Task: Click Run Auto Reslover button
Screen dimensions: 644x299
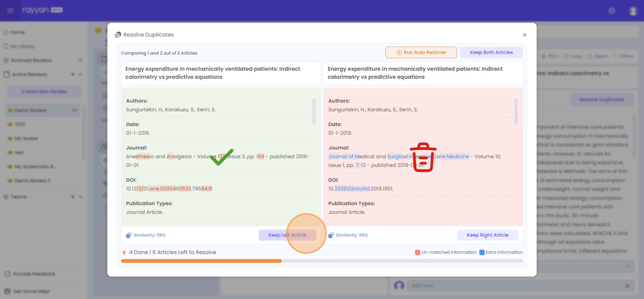Action: click(421, 52)
